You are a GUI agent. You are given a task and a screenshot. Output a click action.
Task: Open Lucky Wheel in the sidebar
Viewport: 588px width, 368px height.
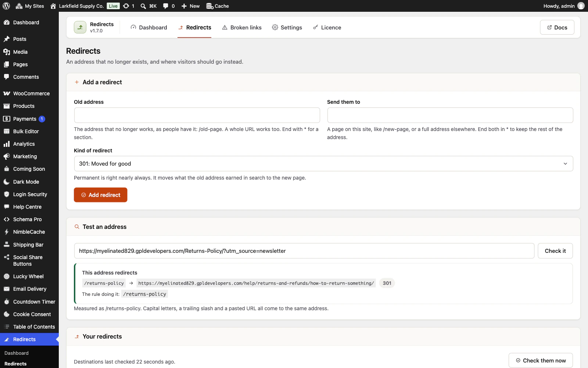[x=29, y=276]
